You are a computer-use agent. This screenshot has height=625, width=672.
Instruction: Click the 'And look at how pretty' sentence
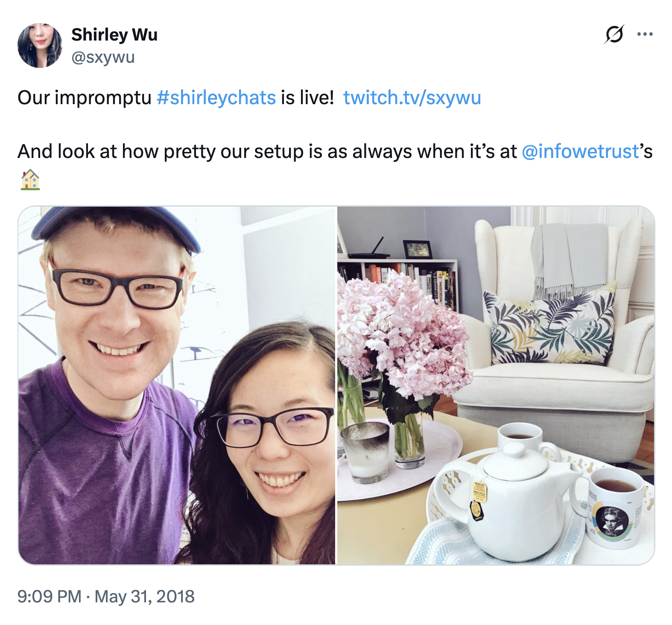tap(335, 152)
